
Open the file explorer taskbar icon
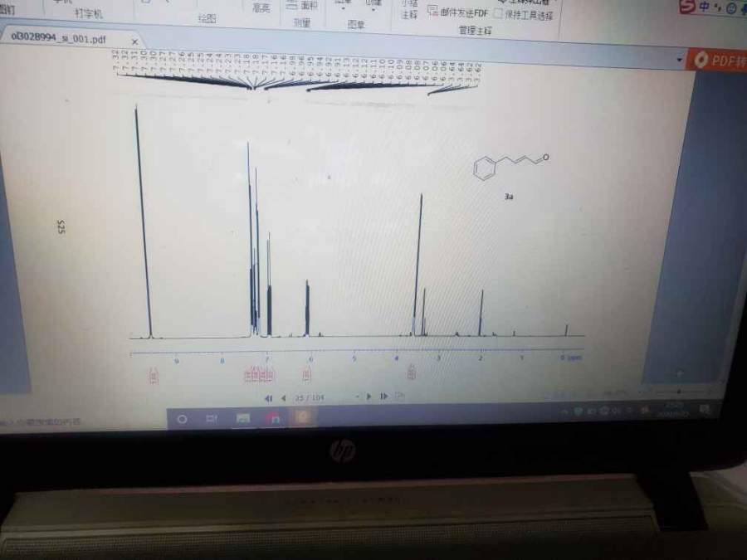(243, 419)
